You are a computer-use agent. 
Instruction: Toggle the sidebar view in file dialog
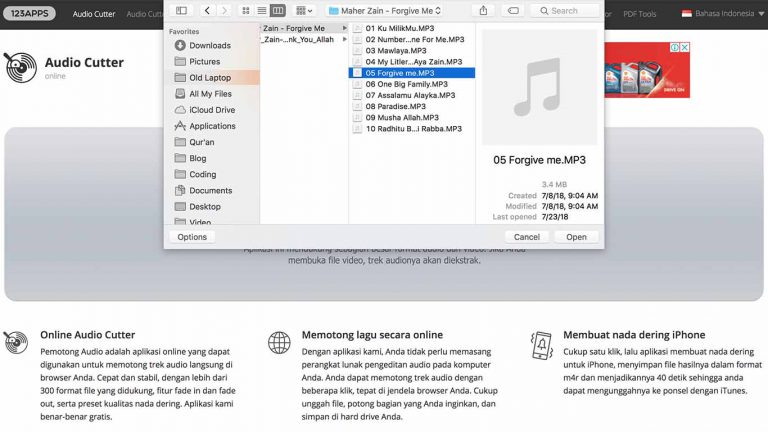pyautogui.click(x=181, y=10)
